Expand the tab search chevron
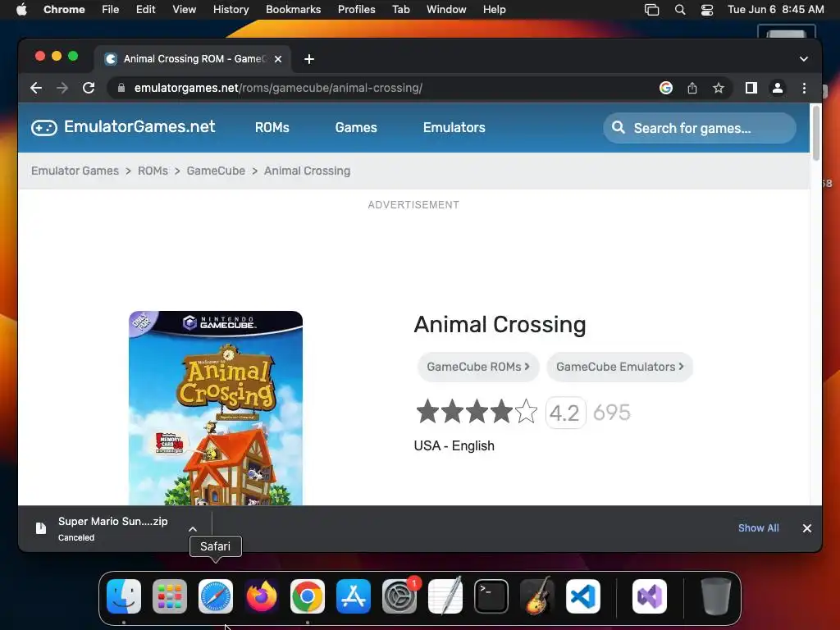Viewport: 840px width, 630px height. 804,59
